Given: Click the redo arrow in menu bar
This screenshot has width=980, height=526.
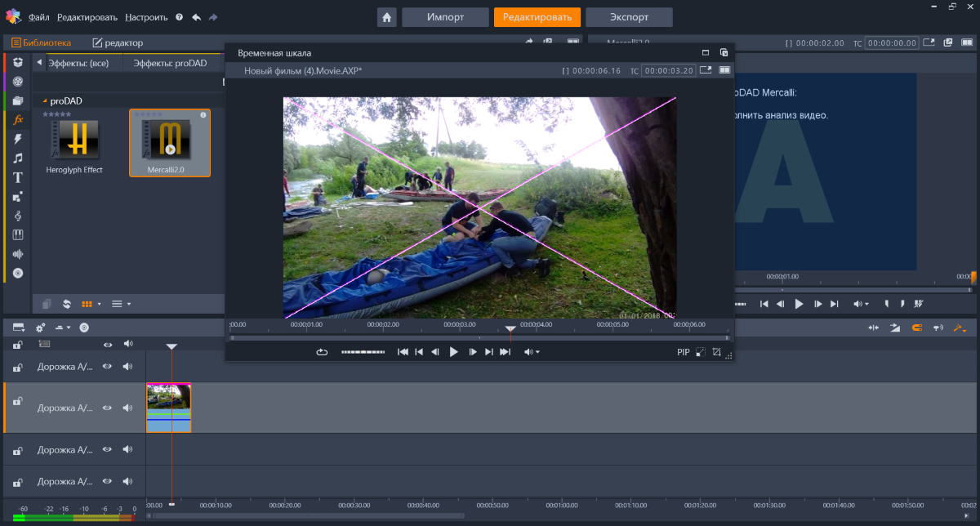Looking at the screenshot, I should click(213, 17).
